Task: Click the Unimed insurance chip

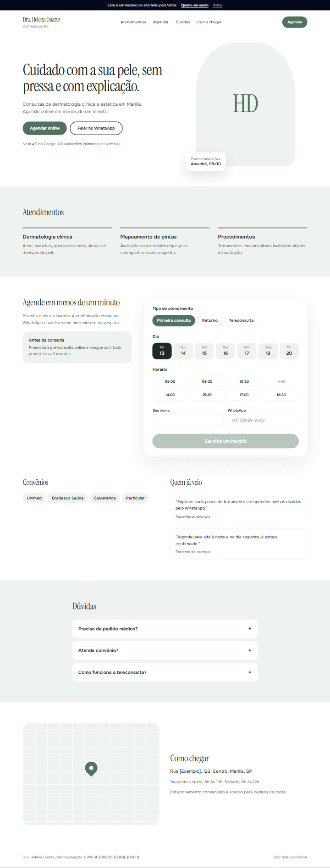Action: [x=34, y=498]
